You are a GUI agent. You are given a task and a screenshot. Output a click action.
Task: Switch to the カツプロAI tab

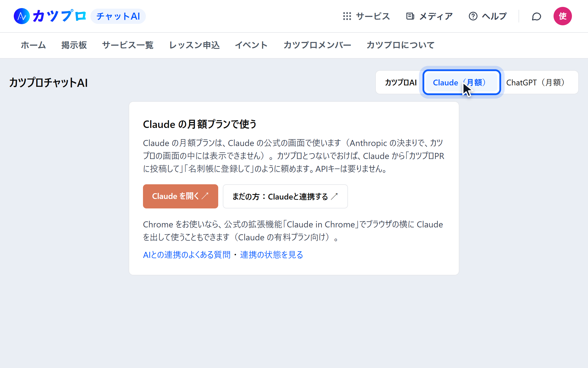401,83
